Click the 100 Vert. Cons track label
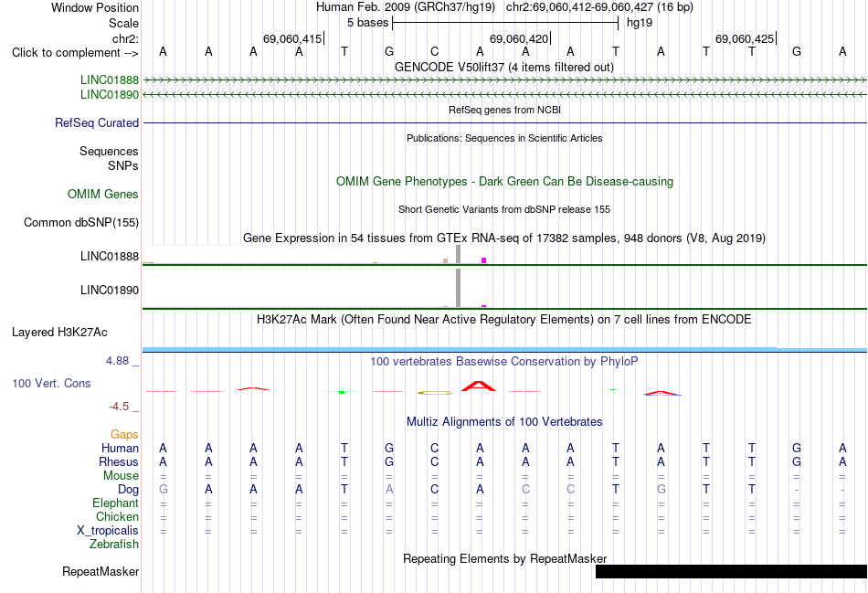 [x=51, y=383]
